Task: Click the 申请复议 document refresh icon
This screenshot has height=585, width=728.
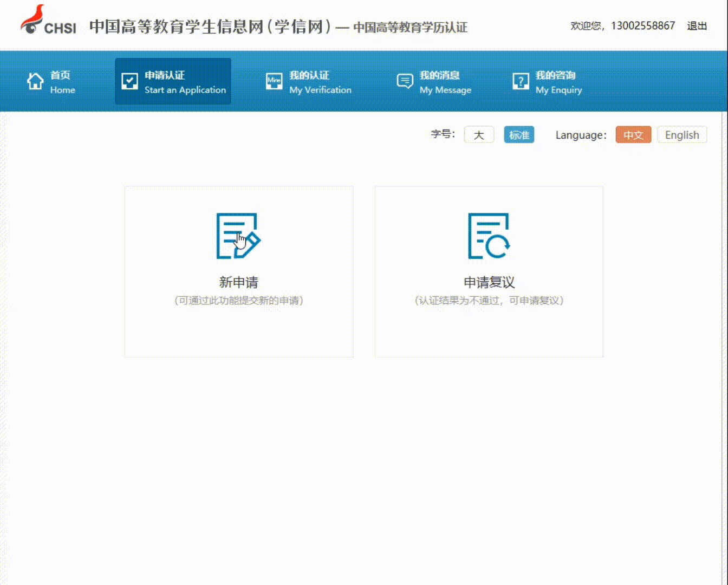Action: tap(489, 236)
